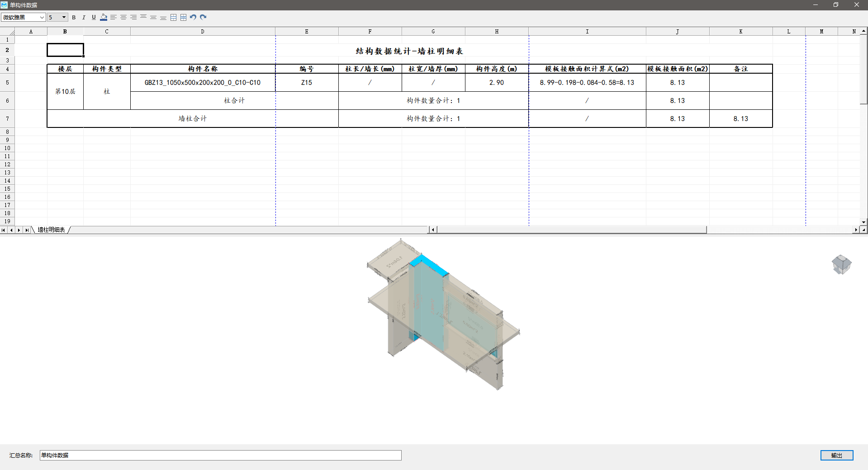
Task: Select row 7 header
Action: click(x=7, y=119)
